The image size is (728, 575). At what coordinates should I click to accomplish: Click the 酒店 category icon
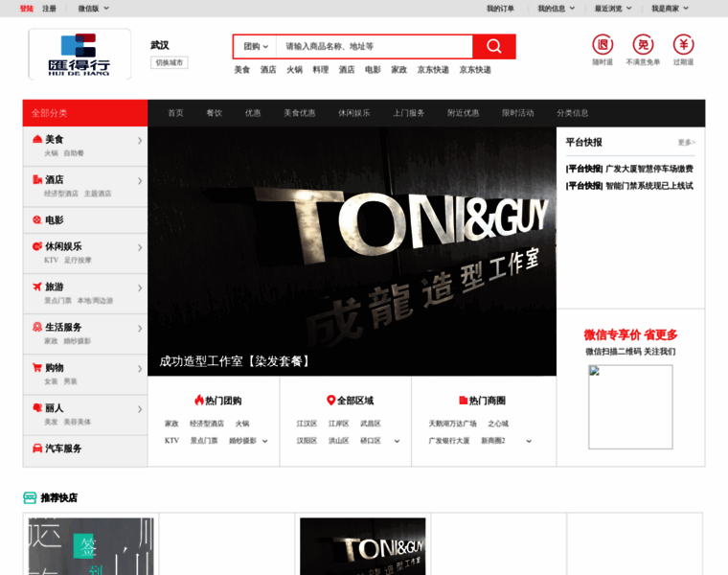[37, 179]
